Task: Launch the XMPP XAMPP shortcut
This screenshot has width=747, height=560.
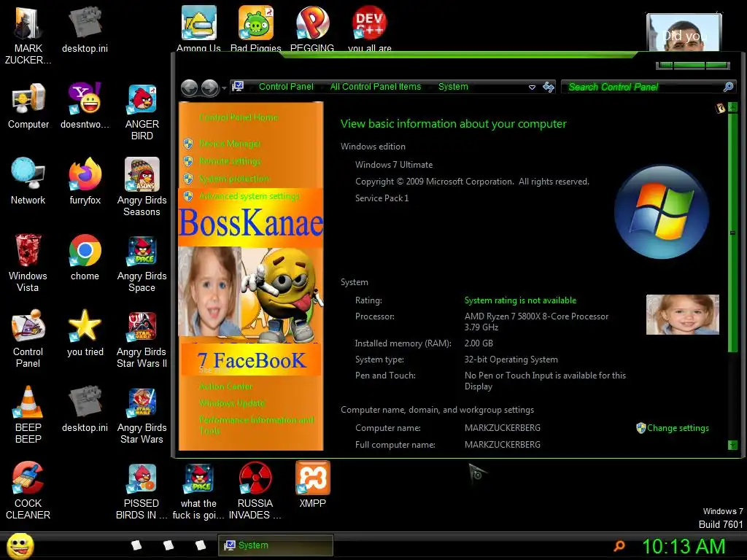Action: click(x=312, y=485)
